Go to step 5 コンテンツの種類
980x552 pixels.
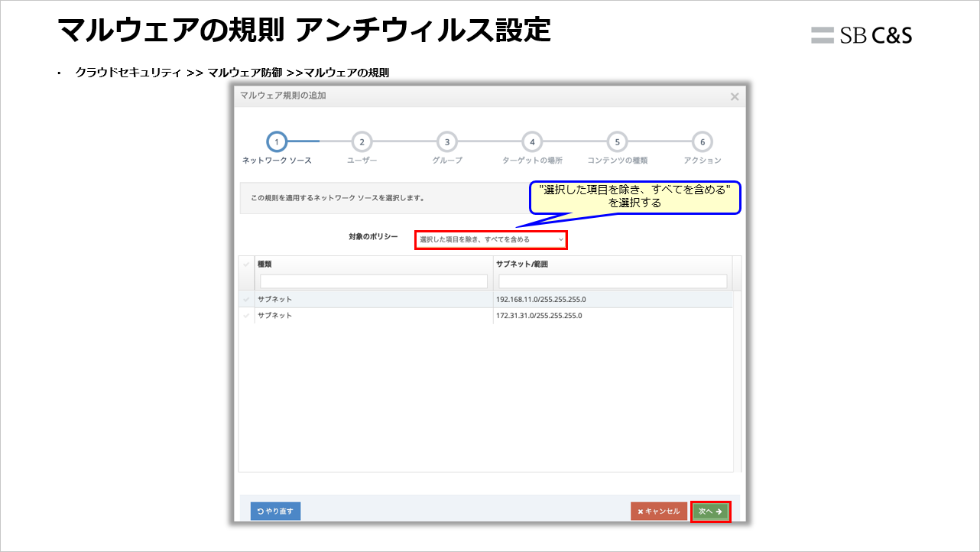tap(617, 141)
